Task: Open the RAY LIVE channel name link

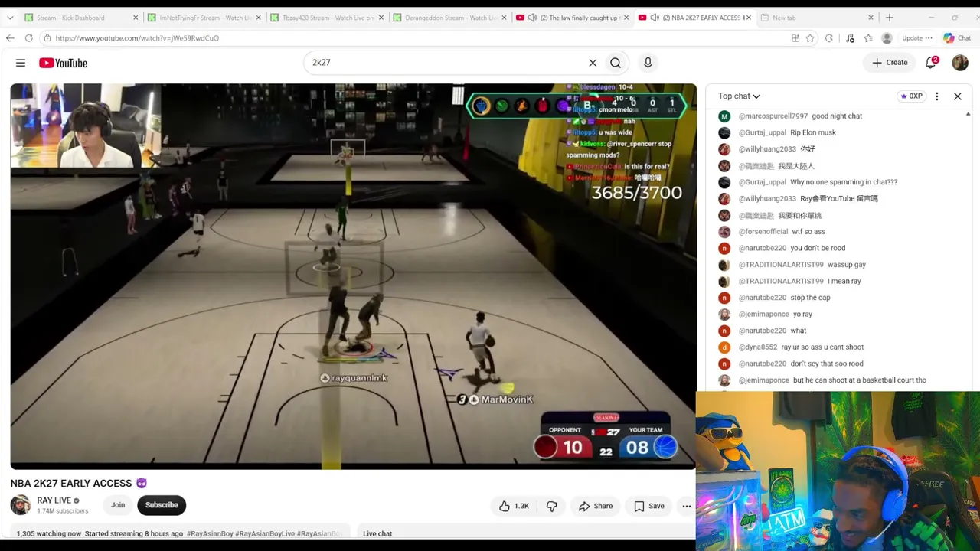Action: coord(54,500)
